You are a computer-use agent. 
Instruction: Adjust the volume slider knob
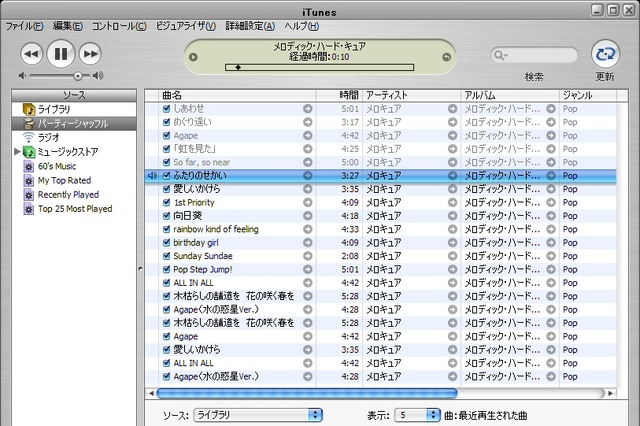[78, 76]
